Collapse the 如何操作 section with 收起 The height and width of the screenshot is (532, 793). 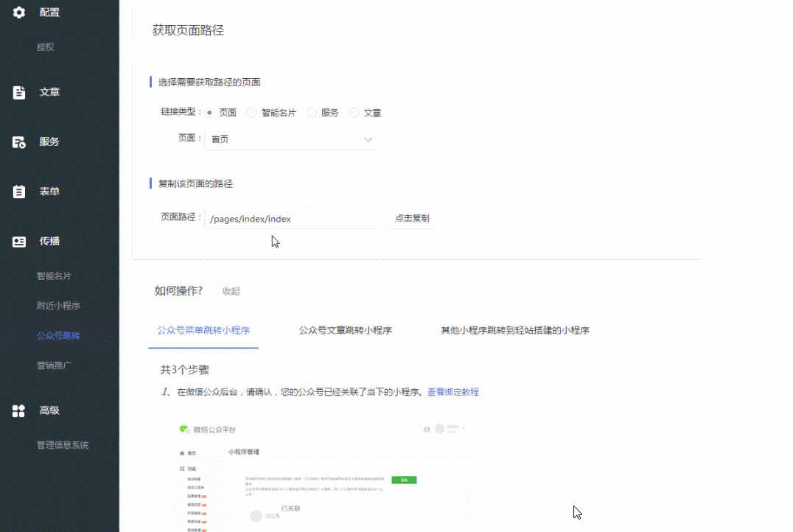tap(231, 291)
